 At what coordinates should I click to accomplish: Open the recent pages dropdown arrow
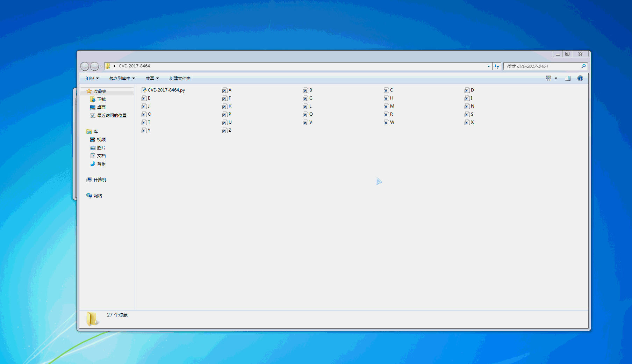click(x=101, y=66)
